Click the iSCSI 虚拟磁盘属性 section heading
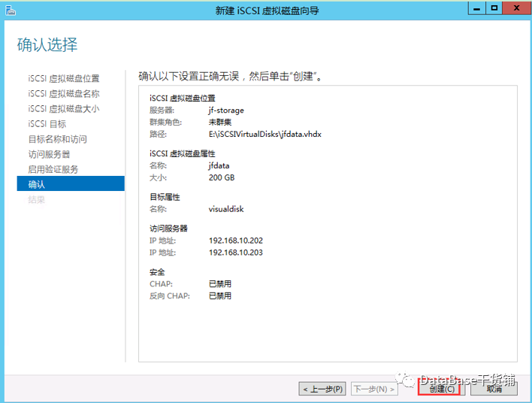Viewport: 532px width, 403px height. tap(182, 154)
